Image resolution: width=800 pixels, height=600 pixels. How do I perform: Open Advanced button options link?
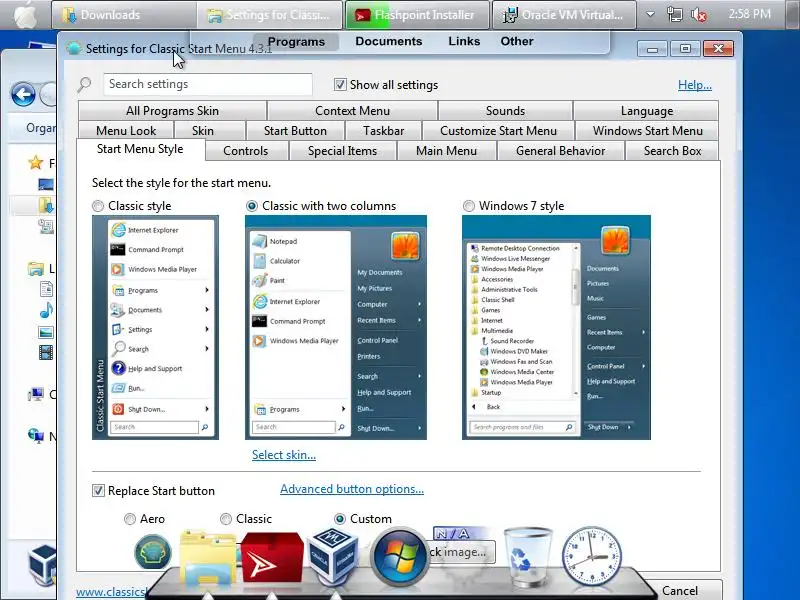[352, 489]
